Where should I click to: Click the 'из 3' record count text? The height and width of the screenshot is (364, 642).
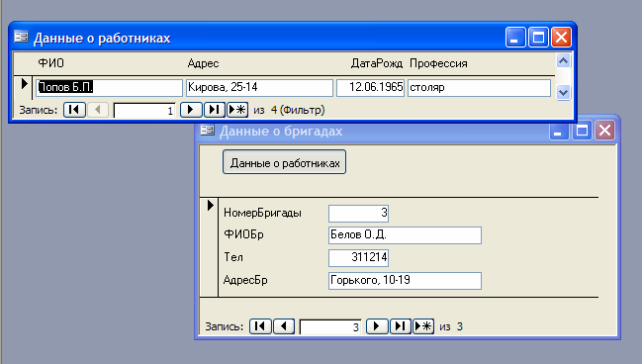point(451,326)
